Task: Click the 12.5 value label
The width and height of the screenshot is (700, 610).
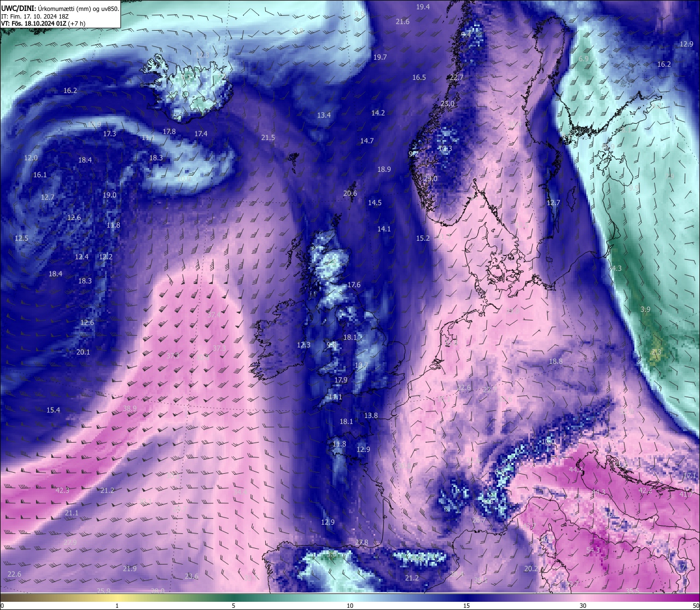Action: pos(21,238)
